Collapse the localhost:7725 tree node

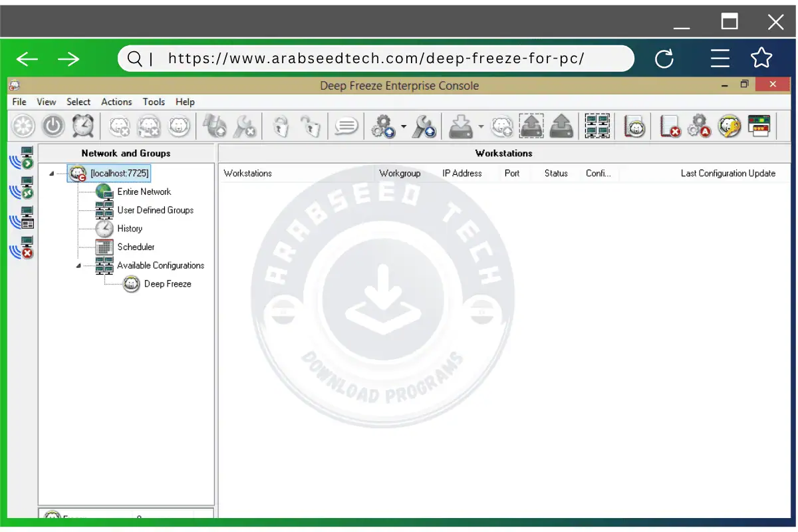coord(52,174)
